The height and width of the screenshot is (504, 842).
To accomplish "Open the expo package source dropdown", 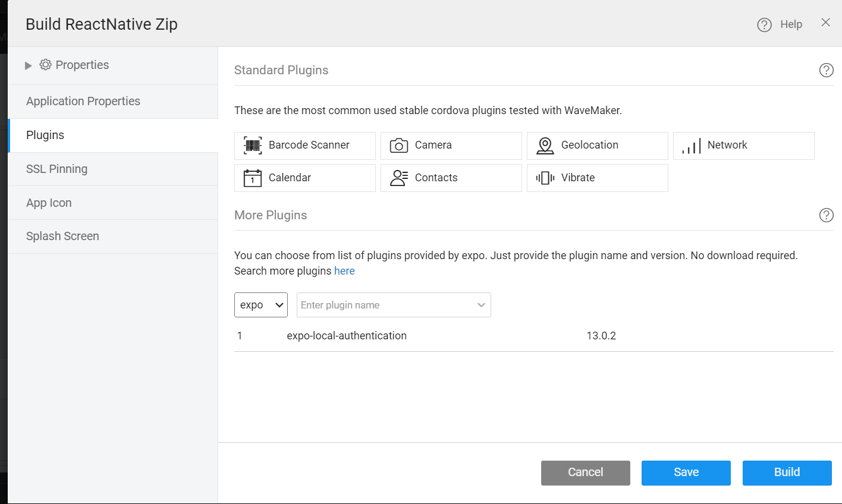I will [x=260, y=304].
